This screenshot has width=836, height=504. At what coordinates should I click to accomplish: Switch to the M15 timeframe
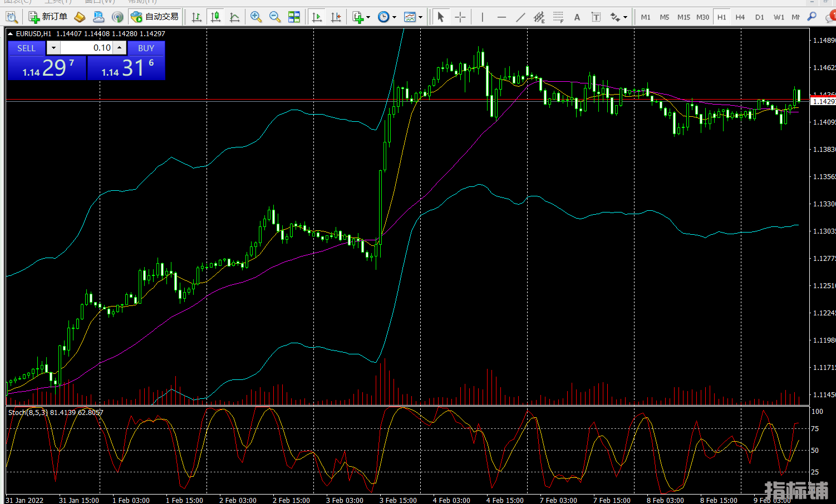pos(683,17)
